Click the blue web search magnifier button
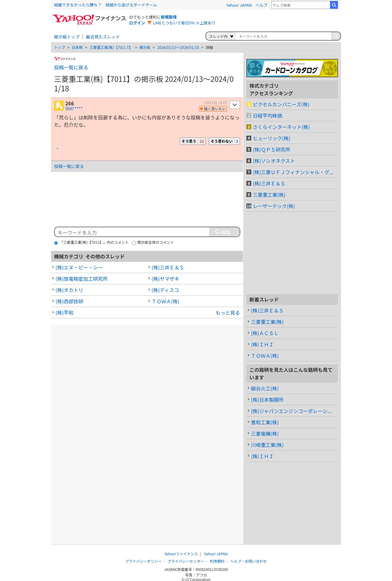This screenshot has height=581, width=392. (334, 5)
